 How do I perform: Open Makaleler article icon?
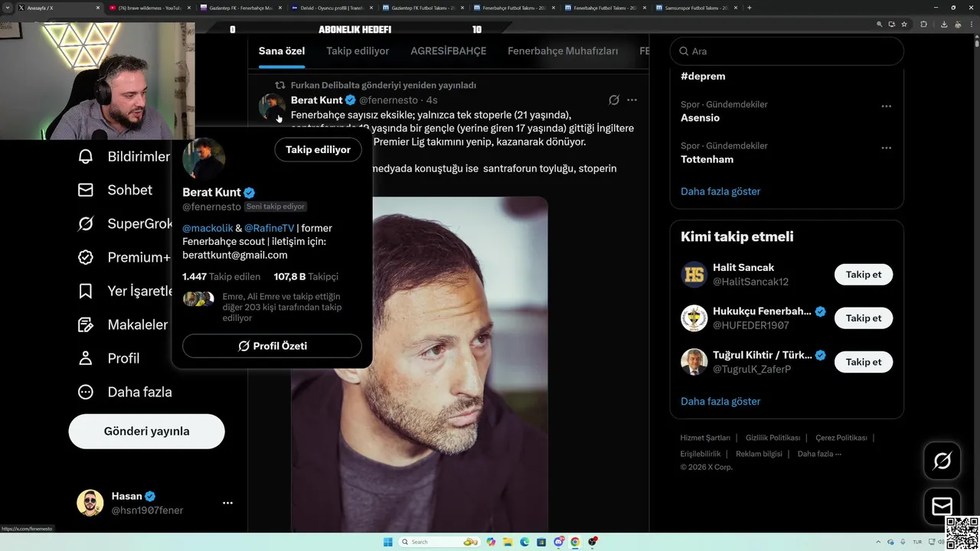coord(86,324)
